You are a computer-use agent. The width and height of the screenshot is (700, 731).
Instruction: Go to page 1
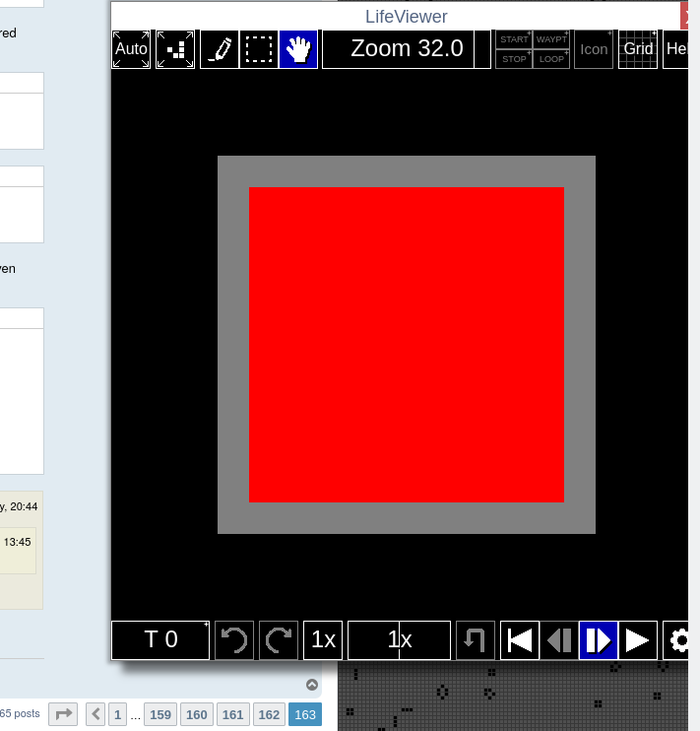point(117,714)
